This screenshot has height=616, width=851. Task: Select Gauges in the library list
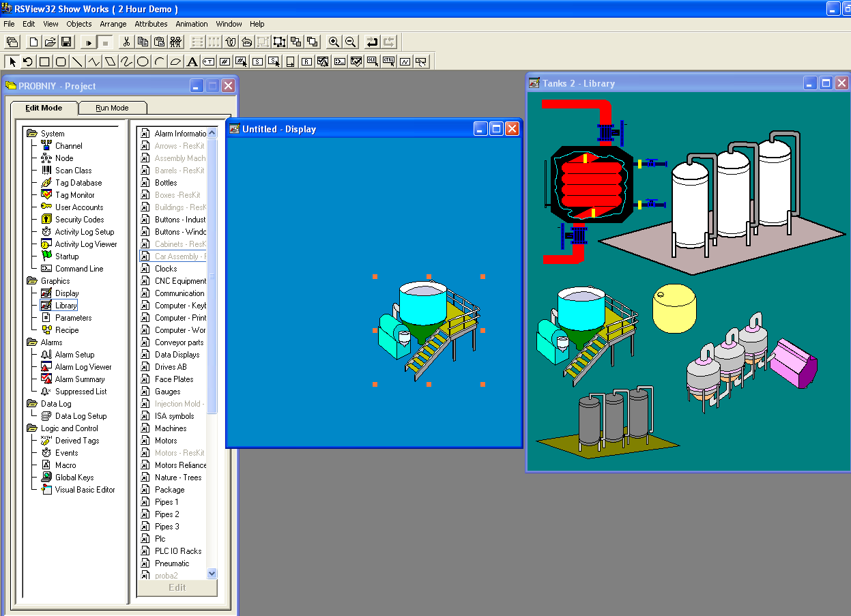coord(160,392)
